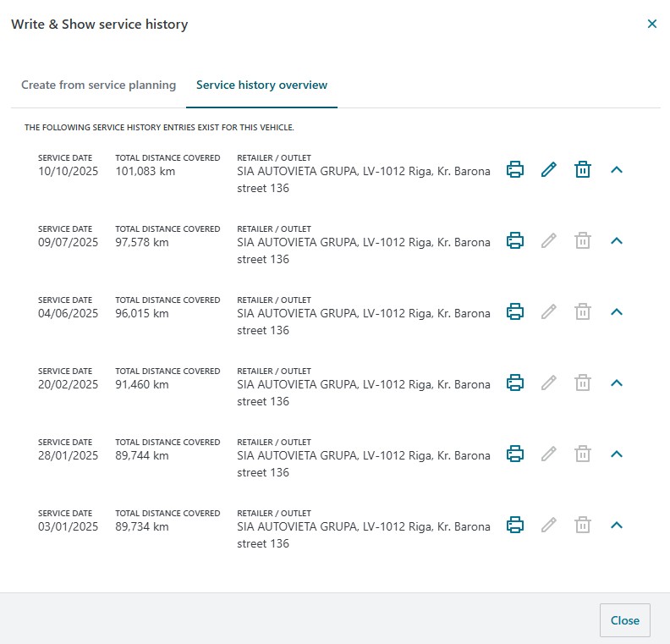
Task: Select the Service history overview tab
Action: [x=261, y=85]
